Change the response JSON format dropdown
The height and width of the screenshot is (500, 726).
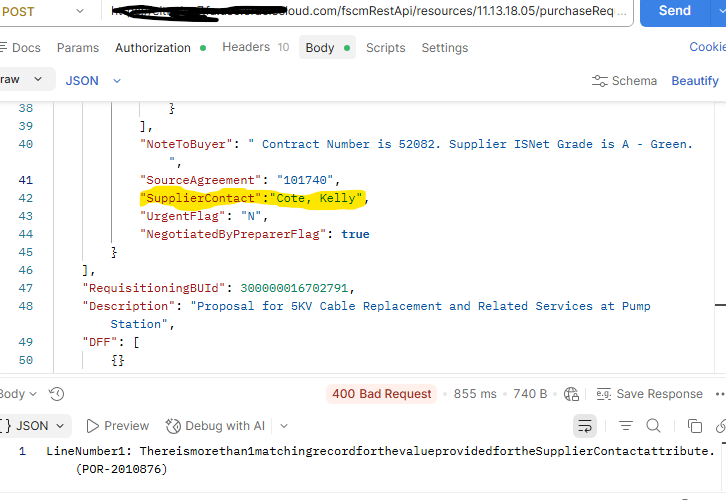pyautogui.click(x=34, y=425)
